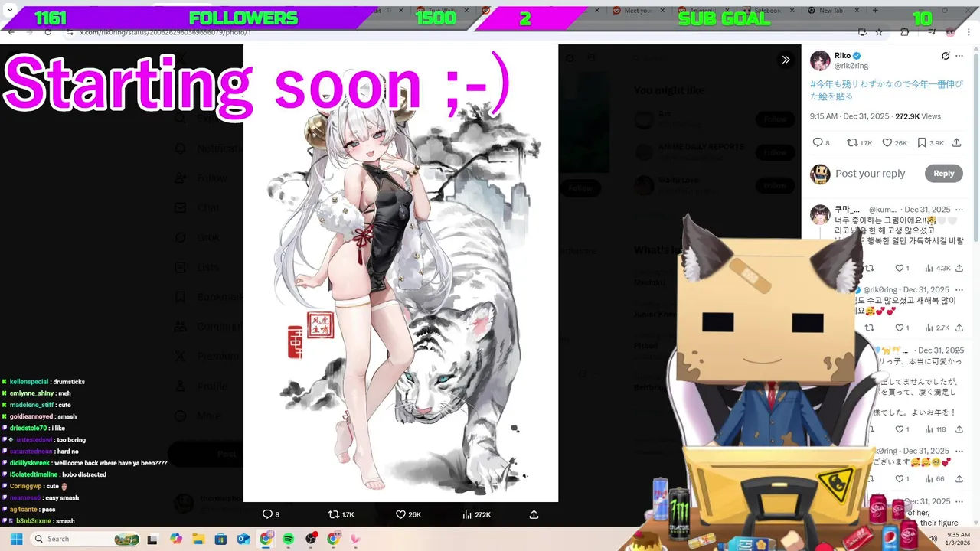Launch Copilot from the taskbar
The image size is (980, 551).
176,539
